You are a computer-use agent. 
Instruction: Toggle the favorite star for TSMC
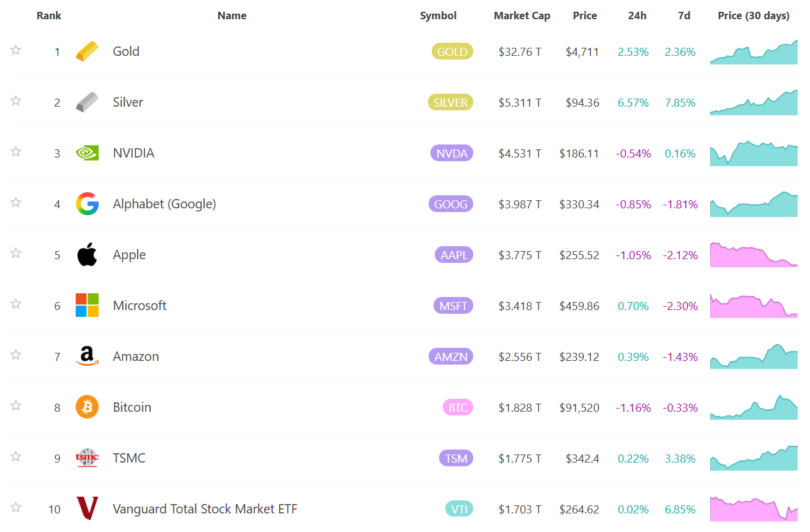coord(16,457)
